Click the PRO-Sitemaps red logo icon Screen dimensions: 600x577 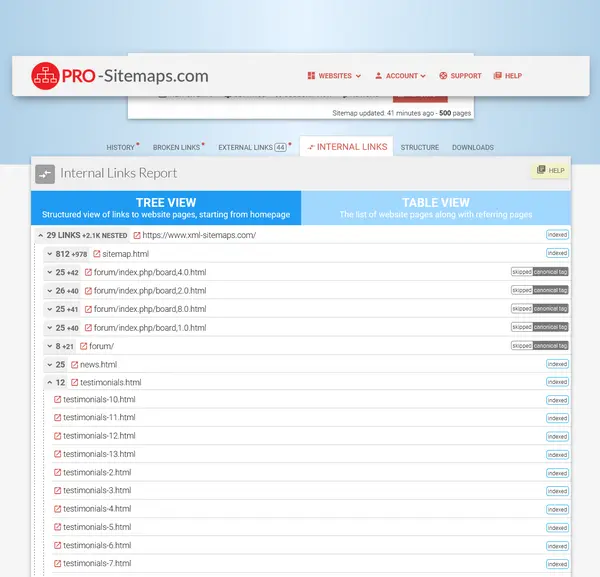coord(45,76)
